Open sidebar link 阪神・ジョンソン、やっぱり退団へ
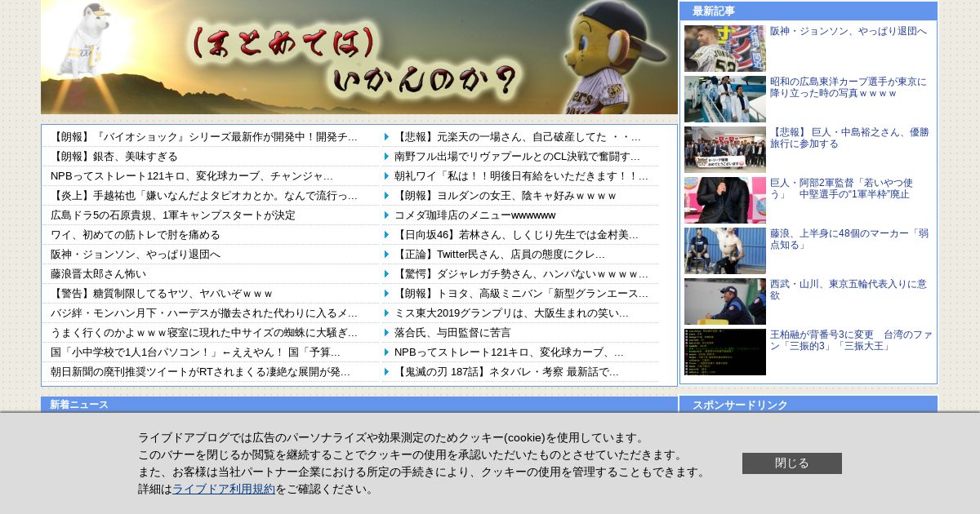Viewport: 980px width, 514px height. tap(849, 31)
